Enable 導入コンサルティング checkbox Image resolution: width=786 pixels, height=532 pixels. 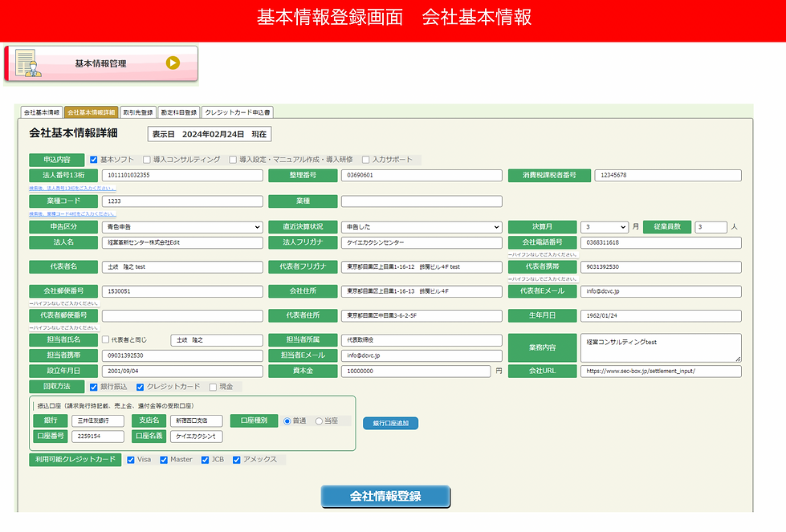click(147, 160)
